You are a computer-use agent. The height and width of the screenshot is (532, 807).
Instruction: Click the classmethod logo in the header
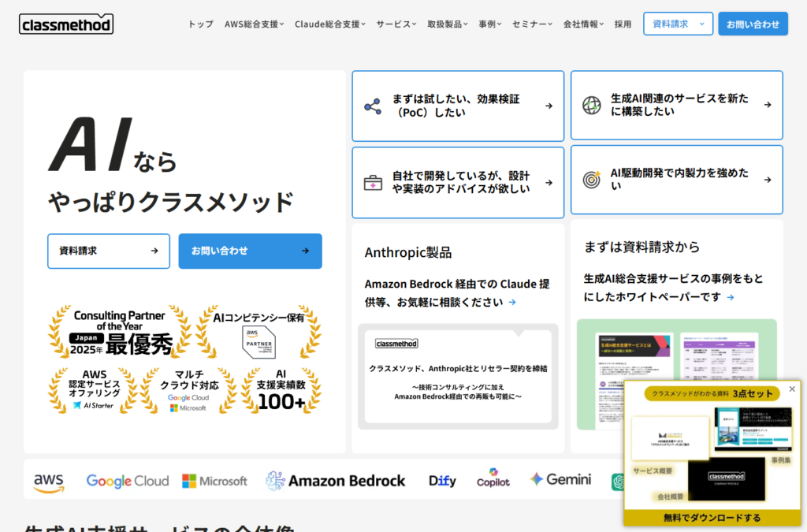66,24
